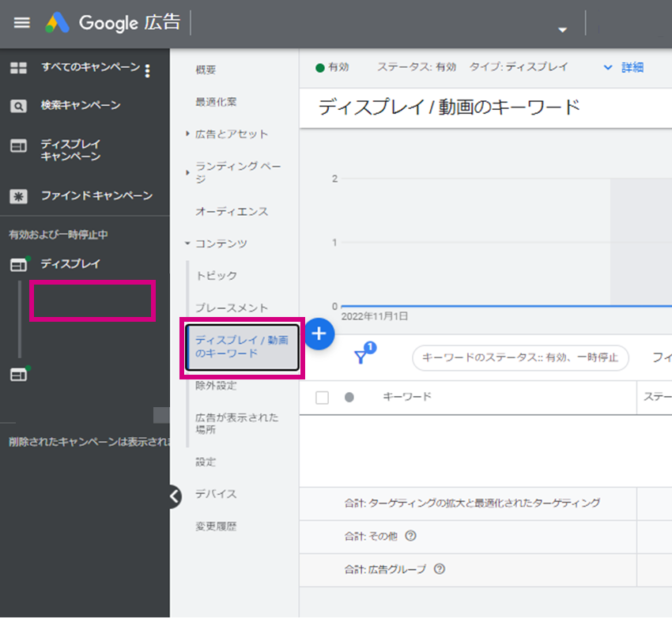
Task: Click the キーワードのステータス filter chip
Action: pos(520,357)
